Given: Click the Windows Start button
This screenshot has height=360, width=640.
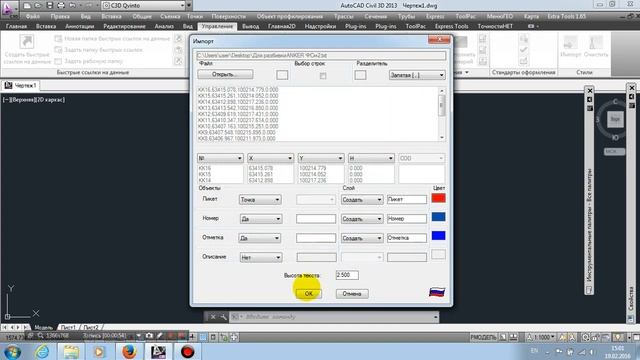Looking at the screenshot, I should [x=12, y=351].
